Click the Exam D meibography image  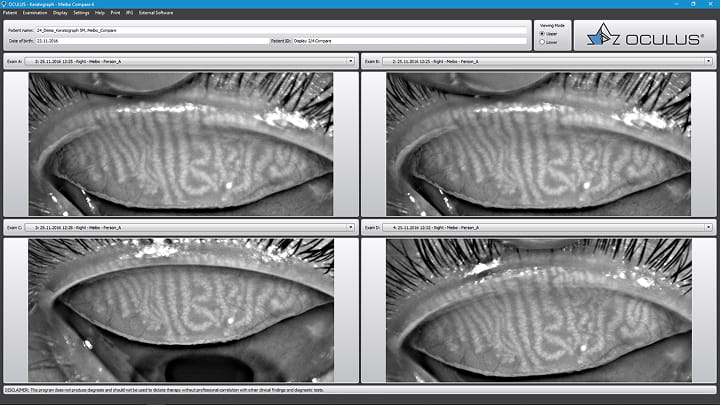point(540,310)
